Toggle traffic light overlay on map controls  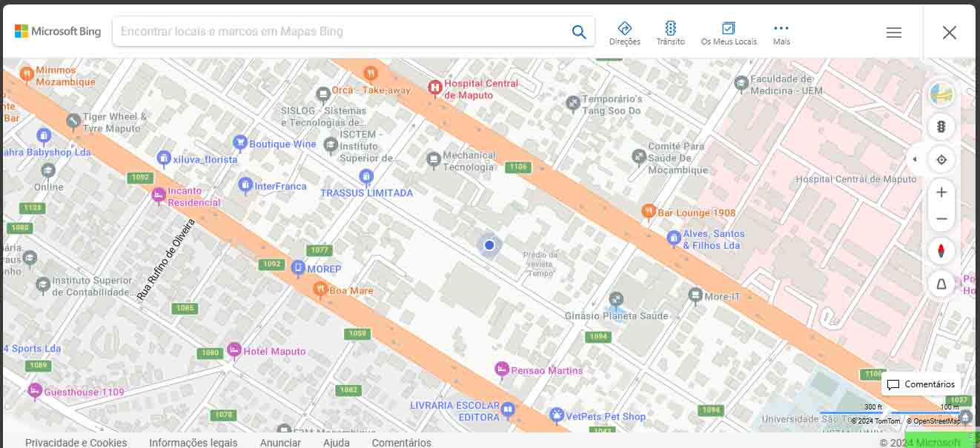tap(941, 127)
